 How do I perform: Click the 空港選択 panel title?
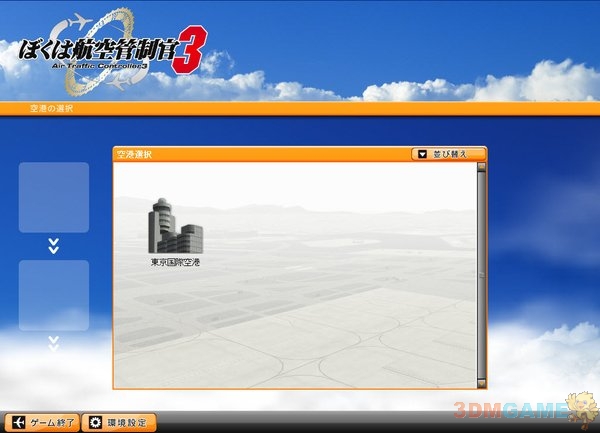pyautogui.click(x=134, y=155)
